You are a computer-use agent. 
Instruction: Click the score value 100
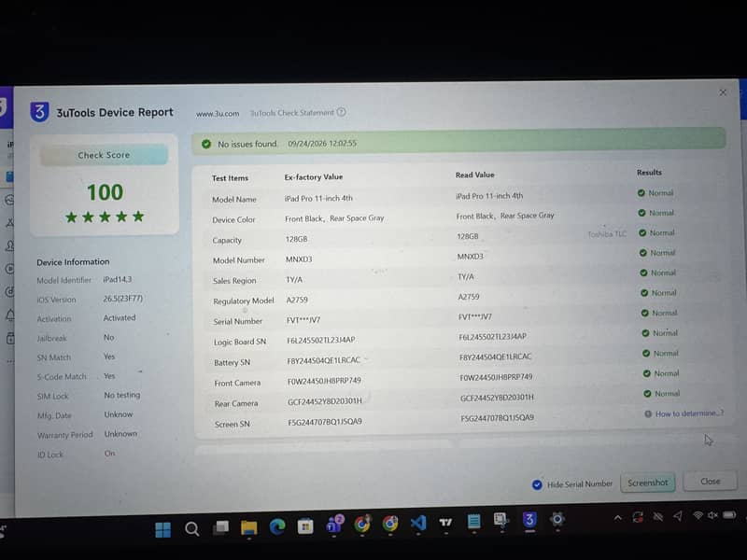click(105, 192)
